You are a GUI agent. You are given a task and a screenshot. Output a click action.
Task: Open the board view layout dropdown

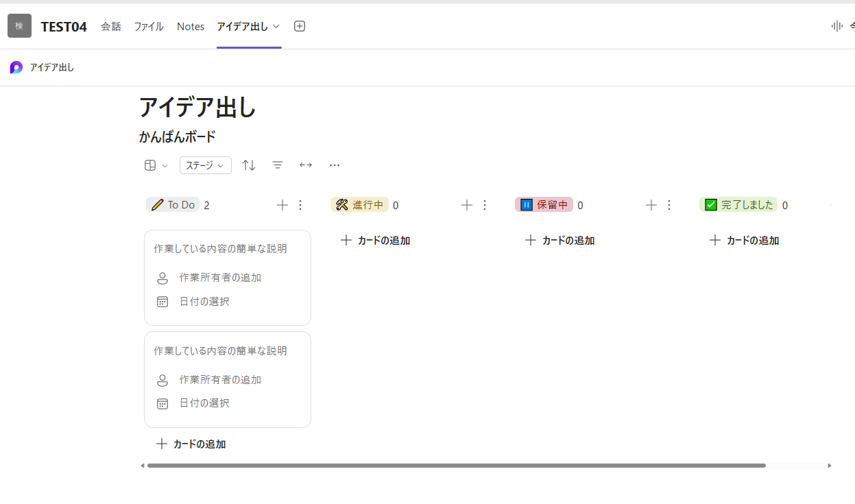pos(156,165)
